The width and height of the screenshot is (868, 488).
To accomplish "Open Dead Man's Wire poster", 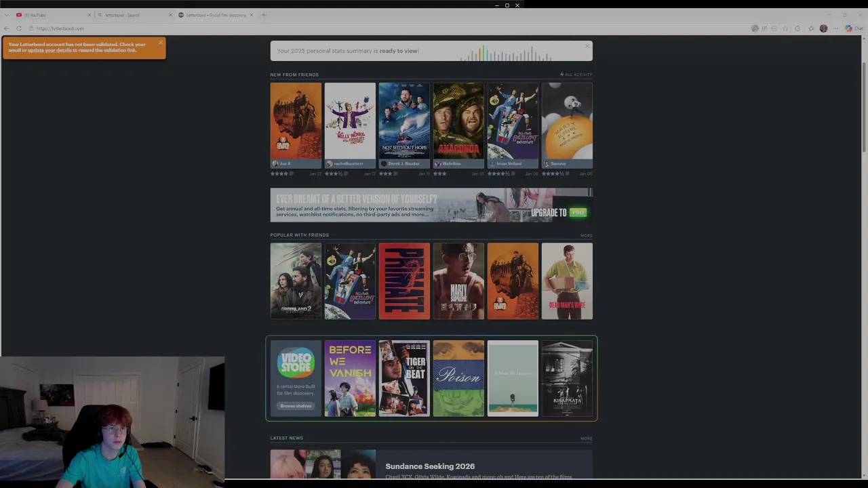I will click(567, 281).
